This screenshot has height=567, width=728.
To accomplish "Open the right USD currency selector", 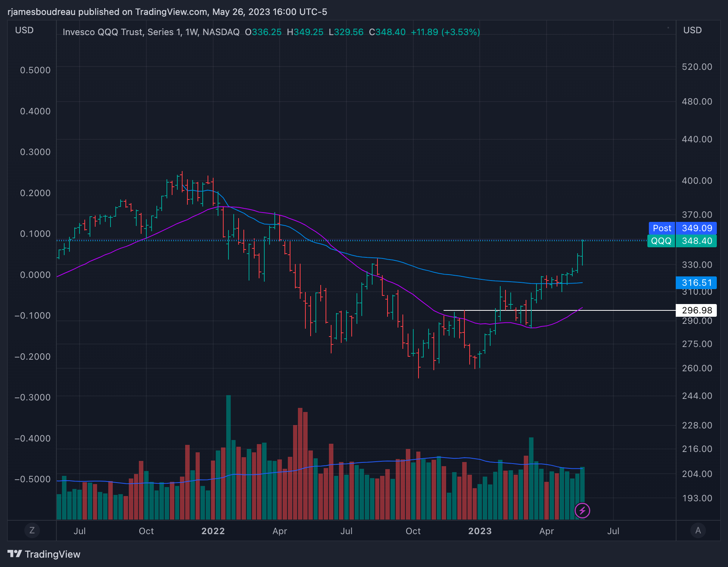I will click(x=692, y=30).
